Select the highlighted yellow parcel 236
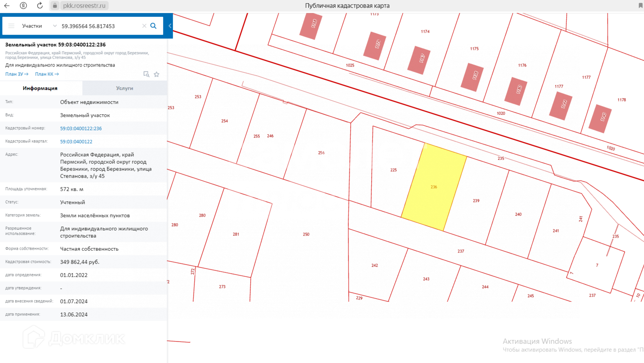644x363 pixels. tap(434, 187)
